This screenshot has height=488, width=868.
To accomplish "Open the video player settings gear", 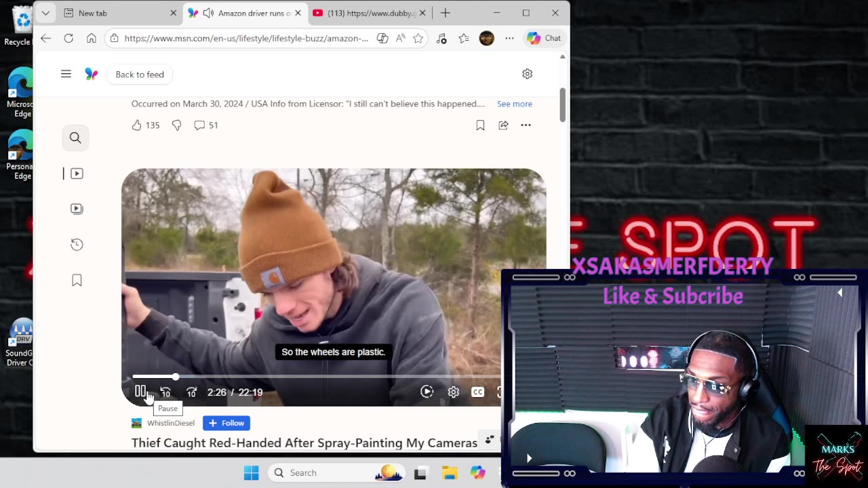I will (453, 392).
